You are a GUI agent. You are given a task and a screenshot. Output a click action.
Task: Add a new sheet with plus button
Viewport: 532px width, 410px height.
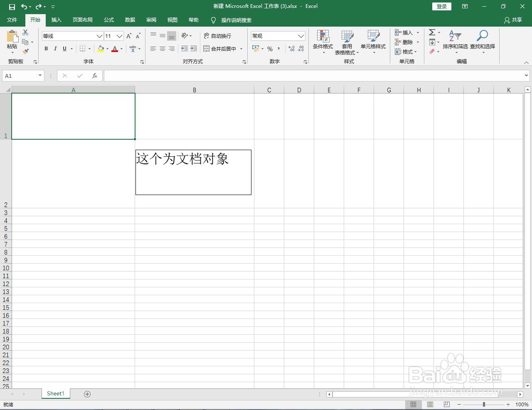(x=87, y=394)
